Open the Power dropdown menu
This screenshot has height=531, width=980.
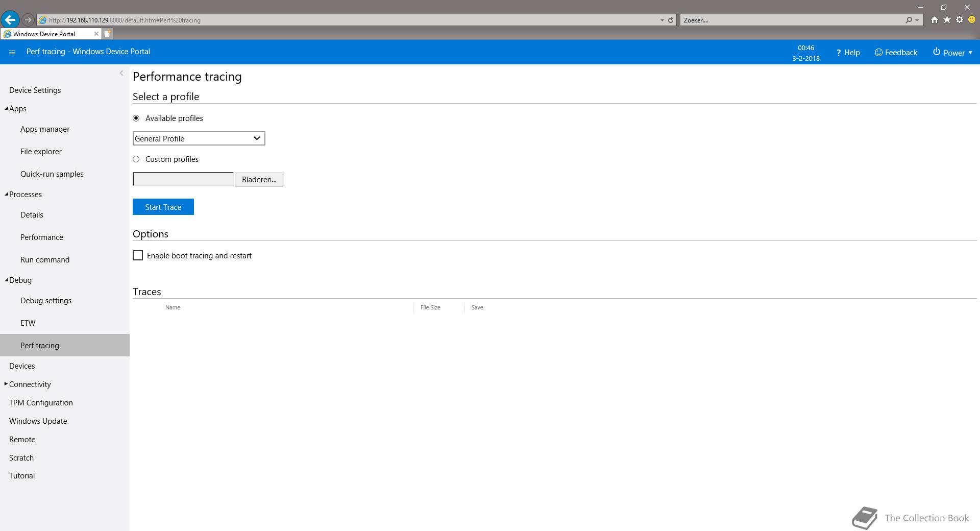point(952,53)
